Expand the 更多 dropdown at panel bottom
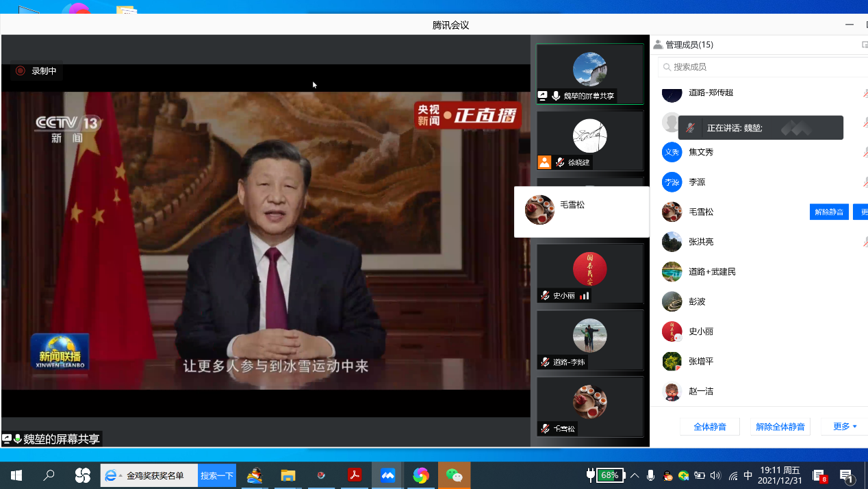This screenshot has height=489, width=868. click(x=845, y=427)
